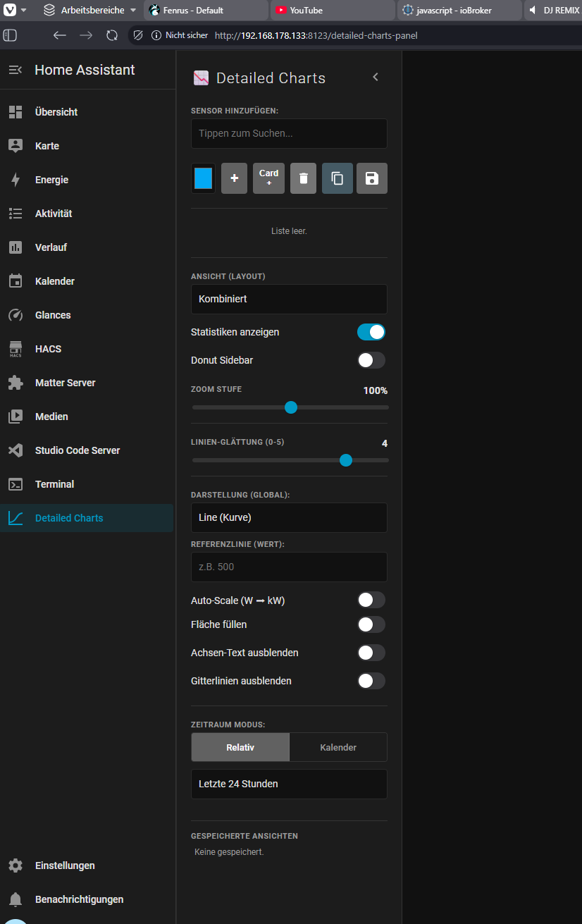Click the copy icon button
This screenshot has height=924, width=582.
(x=338, y=178)
